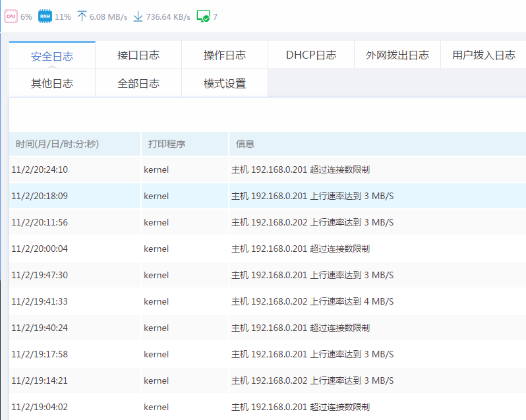Click the online device count 7
Image resolution: width=526 pixels, height=420 pixels.
(x=215, y=16)
